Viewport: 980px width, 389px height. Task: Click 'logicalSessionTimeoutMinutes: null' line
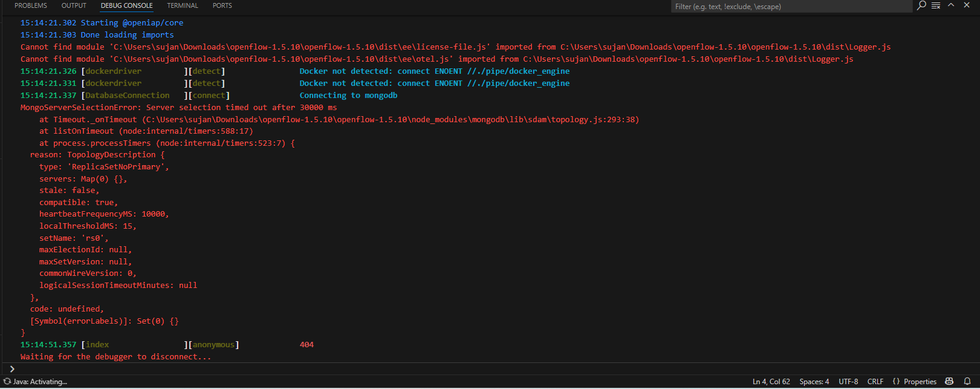coord(118,286)
